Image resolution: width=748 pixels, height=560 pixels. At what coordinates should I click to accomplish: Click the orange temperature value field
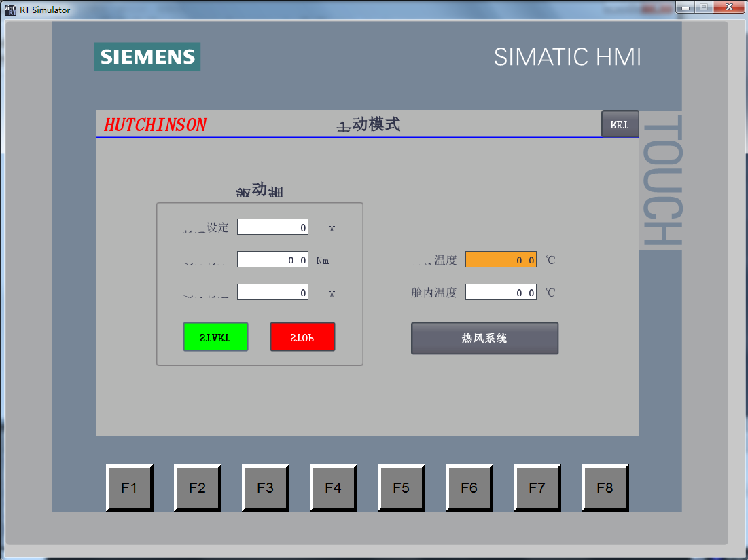click(501, 259)
